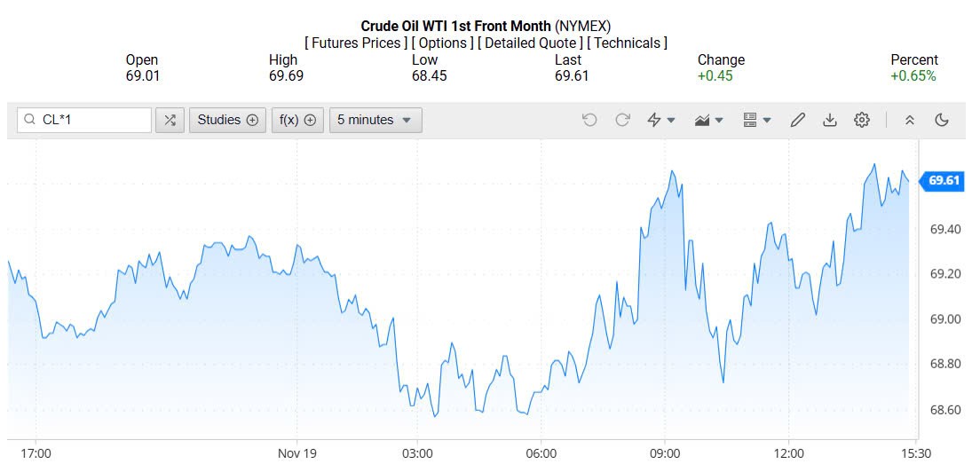The image size is (980, 464).
Task: Open the lightning events dropdown
Action: pos(661,120)
